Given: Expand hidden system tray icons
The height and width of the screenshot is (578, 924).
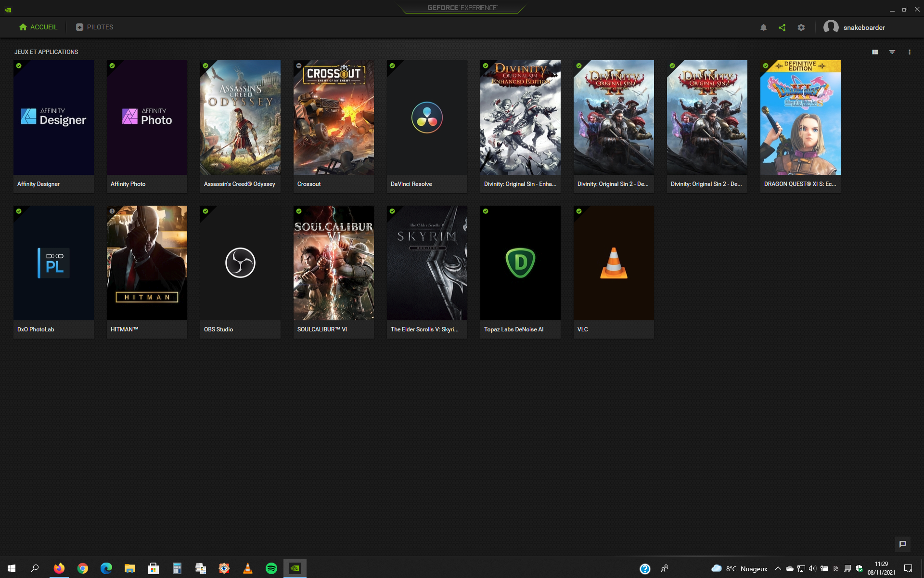Looking at the screenshot, I should pos(778,569).
